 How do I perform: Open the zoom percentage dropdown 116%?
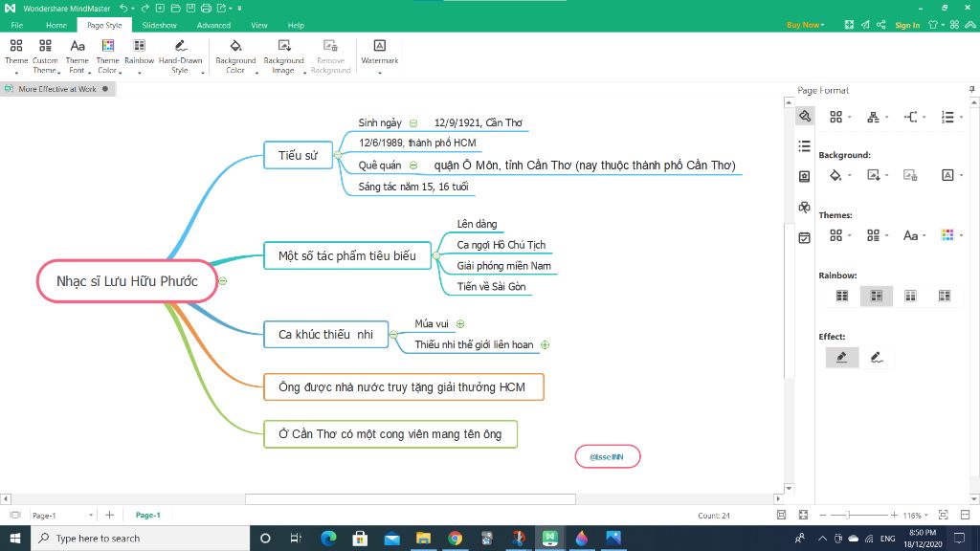915,516
